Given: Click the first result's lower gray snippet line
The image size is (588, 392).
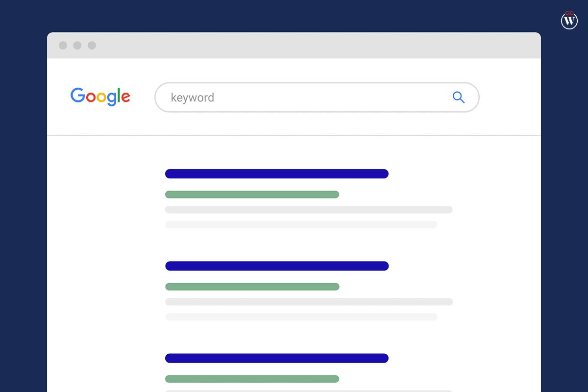Looking at the screenshot, I should 301,225.
